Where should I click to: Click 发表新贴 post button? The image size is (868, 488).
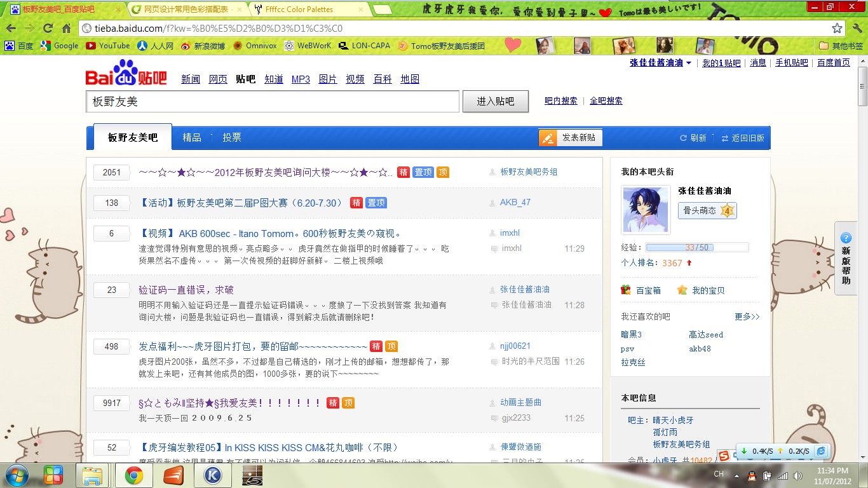point(571,138)
